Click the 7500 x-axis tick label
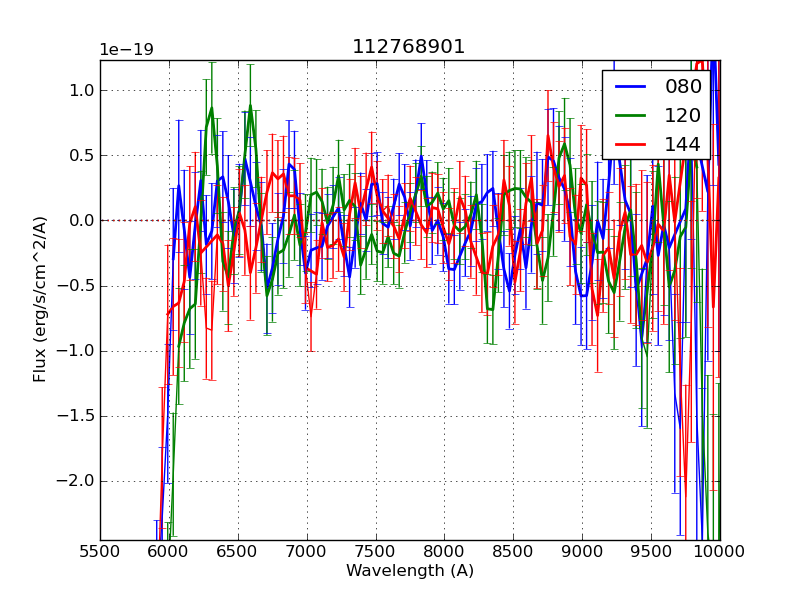The height and width of the screenshot is (600, 800). click(x=376, y=551)
